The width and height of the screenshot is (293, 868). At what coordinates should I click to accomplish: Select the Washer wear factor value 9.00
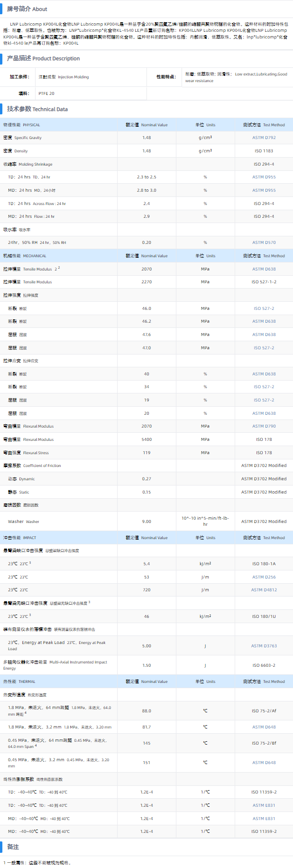146,522
